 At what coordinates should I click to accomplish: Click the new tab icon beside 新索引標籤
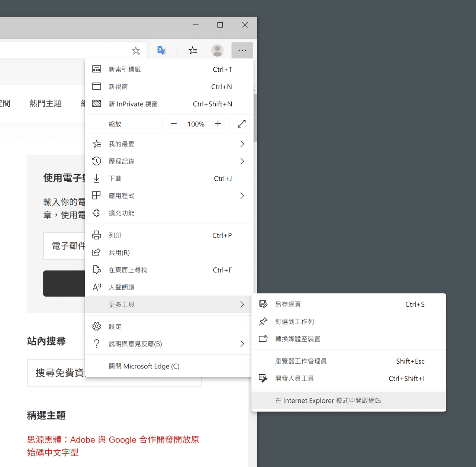(x=97, y=69)
